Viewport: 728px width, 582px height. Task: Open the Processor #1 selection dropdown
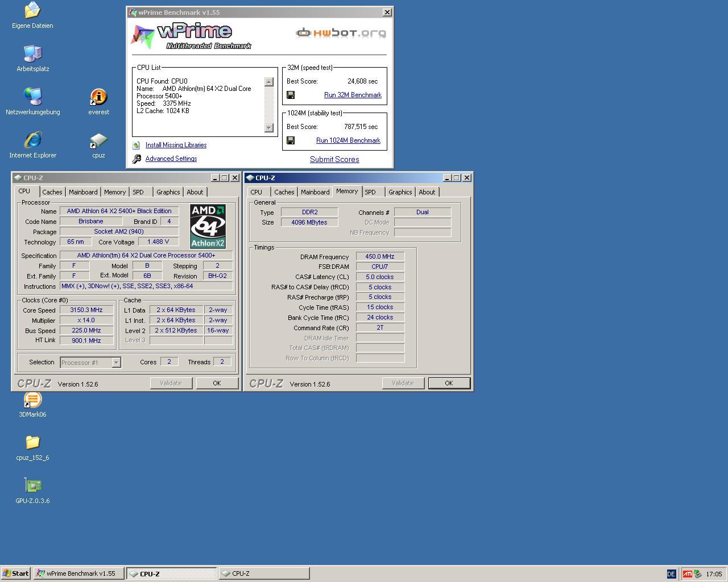coord(116,363)
